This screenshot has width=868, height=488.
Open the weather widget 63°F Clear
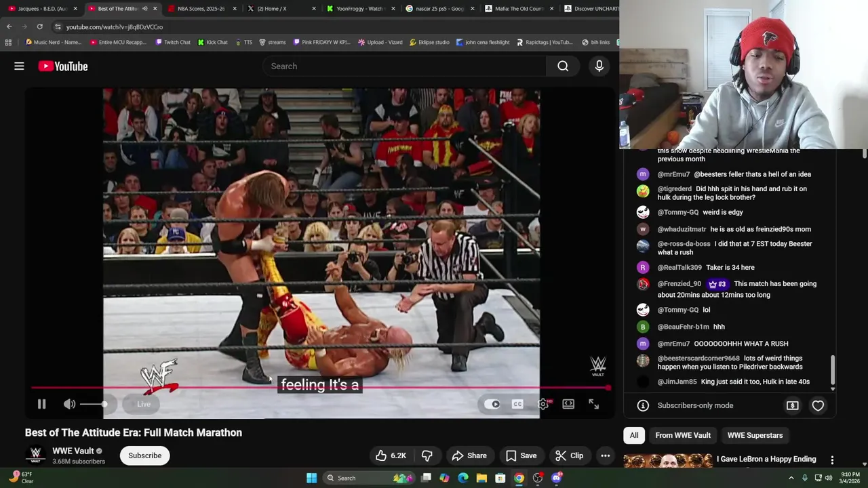tap(20, 478)
